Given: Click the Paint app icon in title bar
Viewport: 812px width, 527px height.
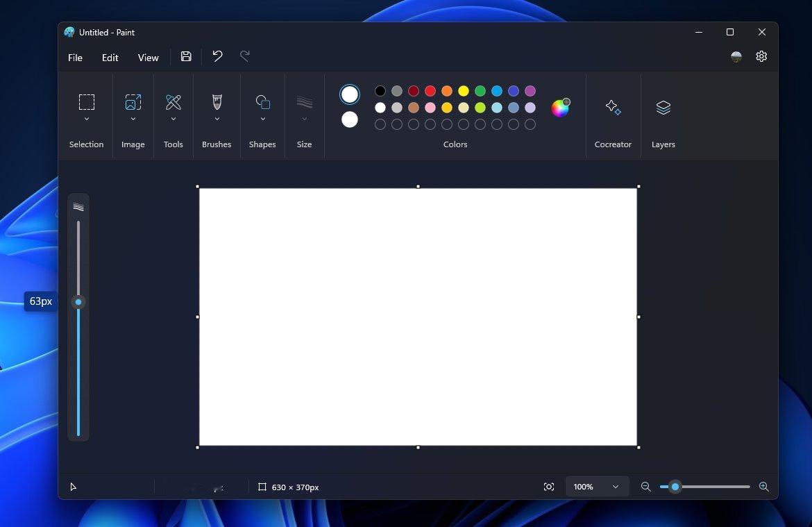Looking at the screenshot, I should point(69,32).
